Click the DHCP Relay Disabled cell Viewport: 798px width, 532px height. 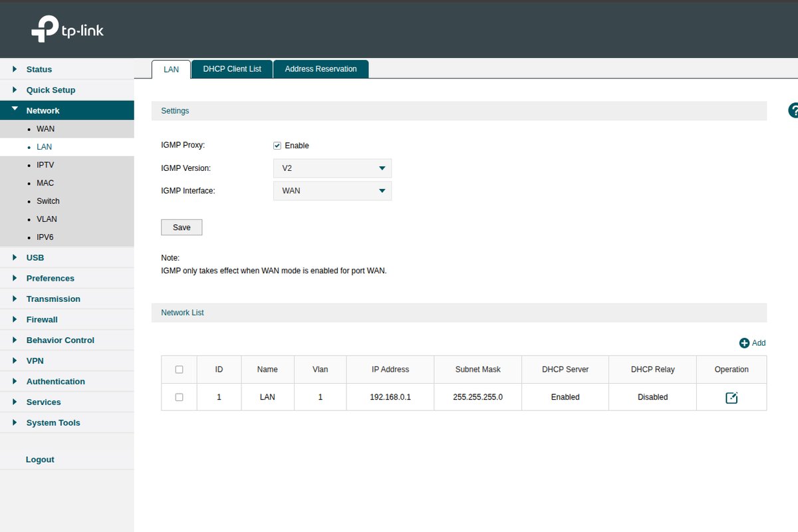click(x=652, y=397)
